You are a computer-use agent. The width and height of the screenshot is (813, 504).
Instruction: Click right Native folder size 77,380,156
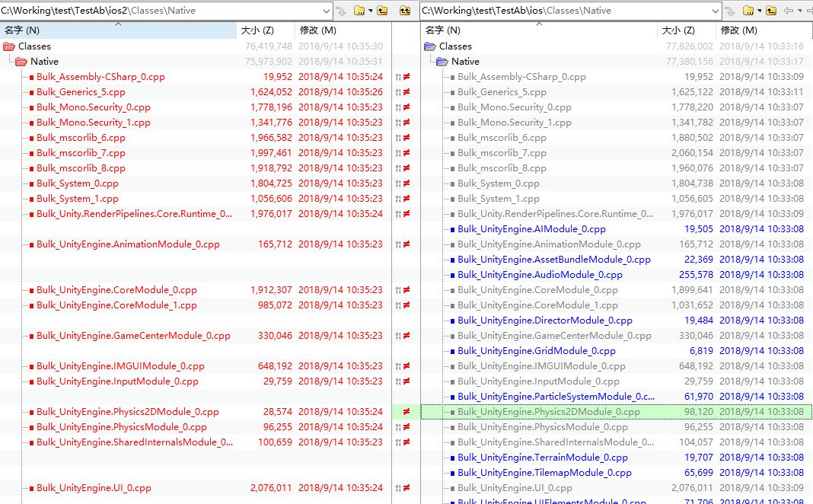point(690,62)
